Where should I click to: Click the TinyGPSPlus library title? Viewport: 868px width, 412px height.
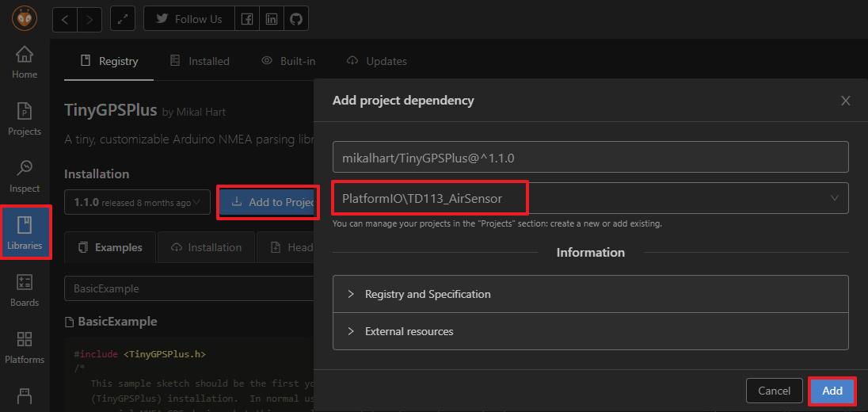coord(111,109)
